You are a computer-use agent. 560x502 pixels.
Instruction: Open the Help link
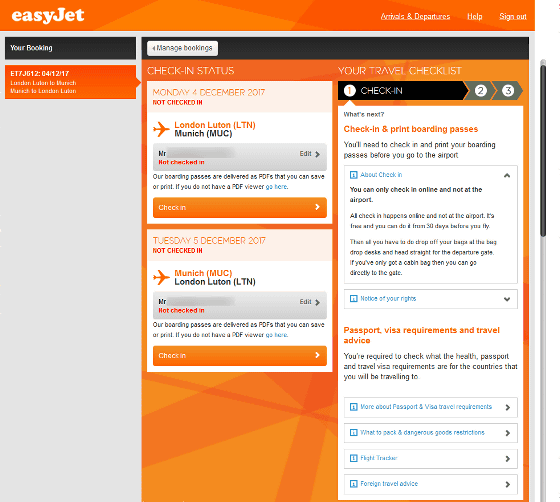point(475,16)
